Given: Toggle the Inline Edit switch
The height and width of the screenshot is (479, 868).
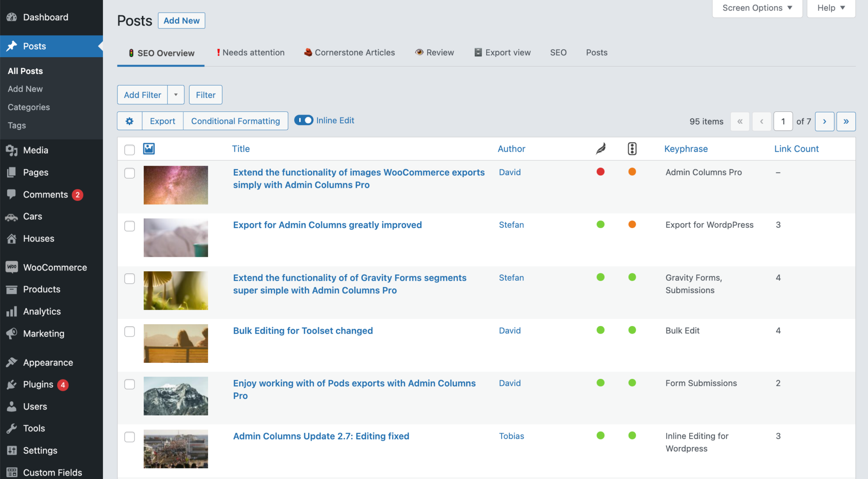Looking at the screenshot, I should 303,120.
